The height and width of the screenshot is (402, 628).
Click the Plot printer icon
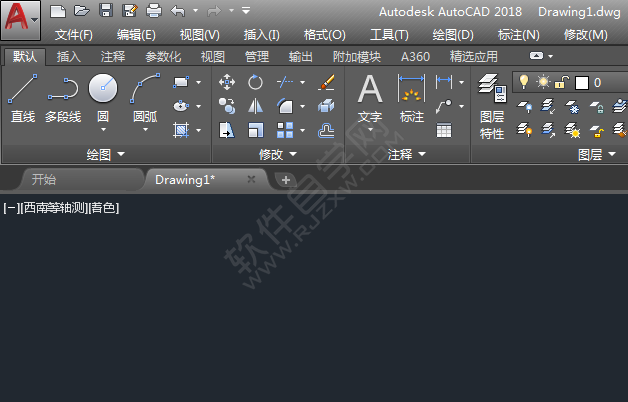(154, 11)
